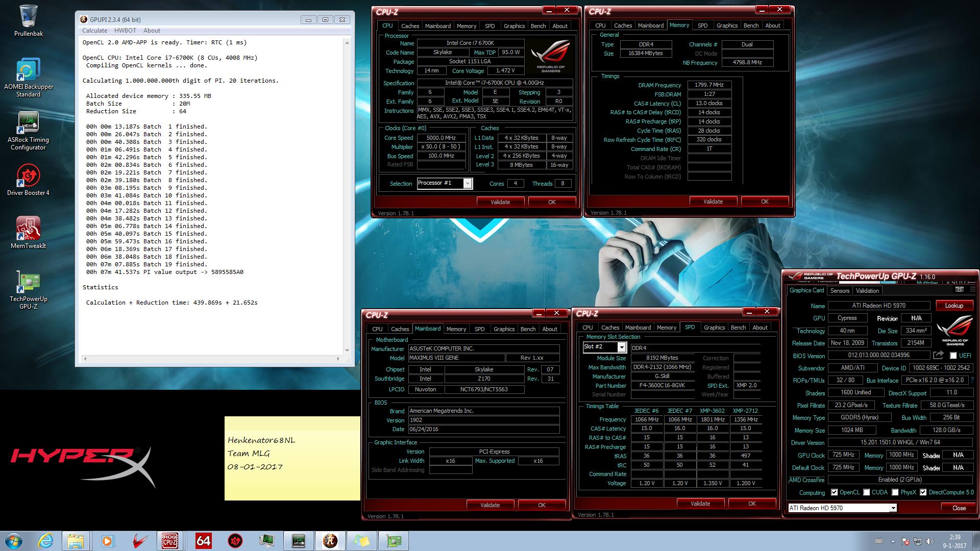Click the monitor utility taskbar icon
980x551 pixels.
point(266,541)
